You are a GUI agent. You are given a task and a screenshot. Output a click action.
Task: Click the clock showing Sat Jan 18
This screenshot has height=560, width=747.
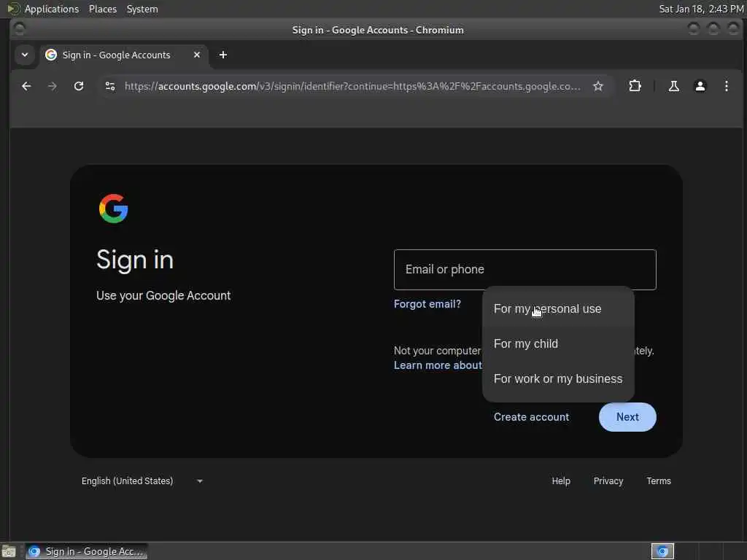(x=701, y=9)
